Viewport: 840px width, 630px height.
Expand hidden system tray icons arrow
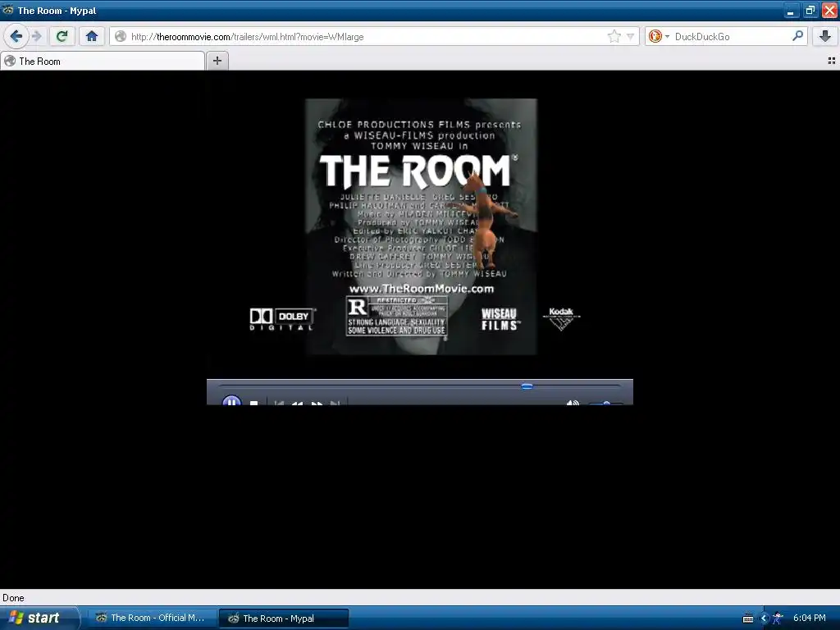click(x=765, y=619)
